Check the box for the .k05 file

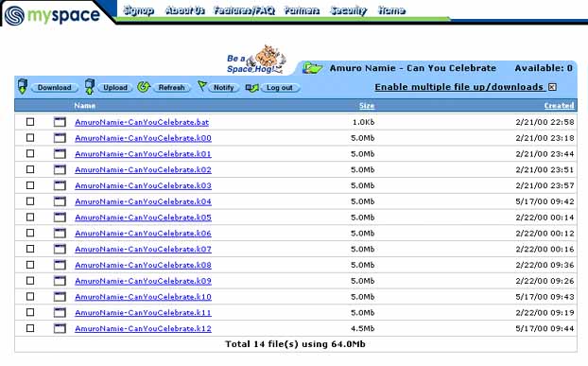(30, 218)
